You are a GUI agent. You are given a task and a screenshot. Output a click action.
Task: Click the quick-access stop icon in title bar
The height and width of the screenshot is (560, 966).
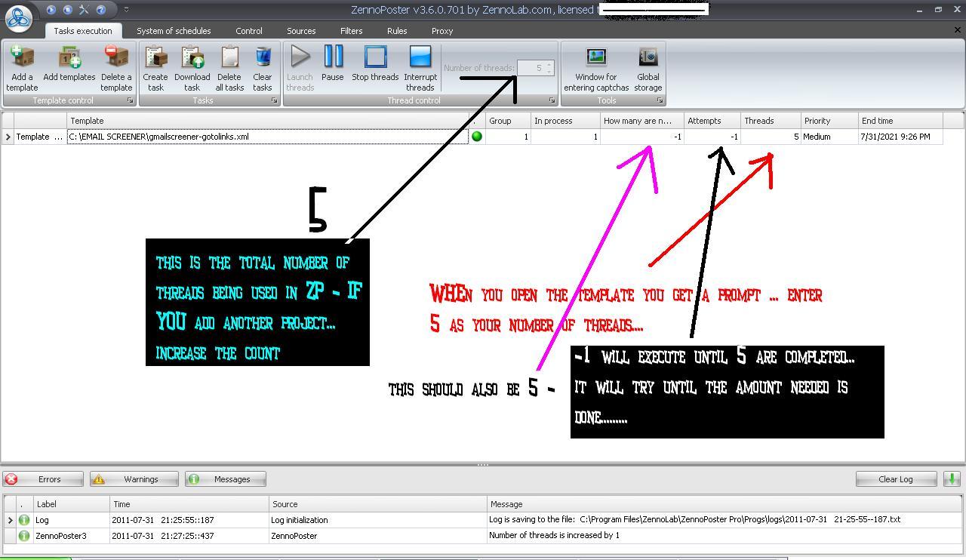pos(67,10)
